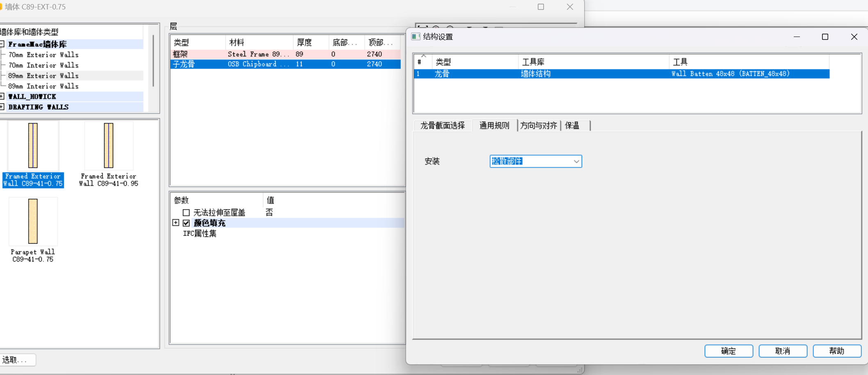Select 70mm Exterior Walls tree item
Image resolution: width=868 pixels, height=375 pixels.
coord(43,55)
